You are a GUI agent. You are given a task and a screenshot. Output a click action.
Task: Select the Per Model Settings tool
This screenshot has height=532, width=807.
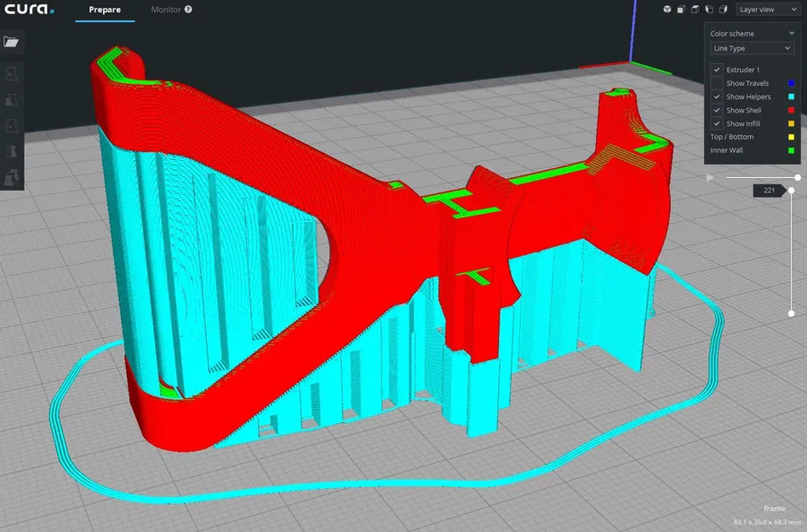[11, 177]
